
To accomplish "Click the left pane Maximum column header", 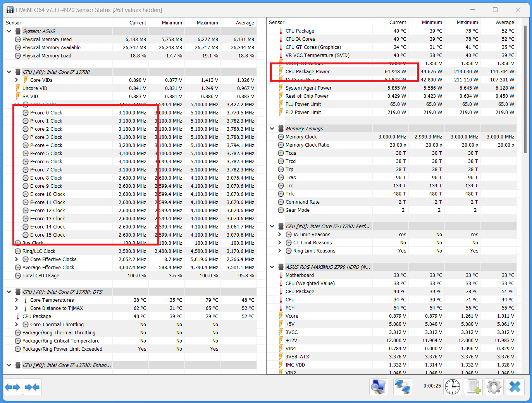I will click(x=202, y=22).
